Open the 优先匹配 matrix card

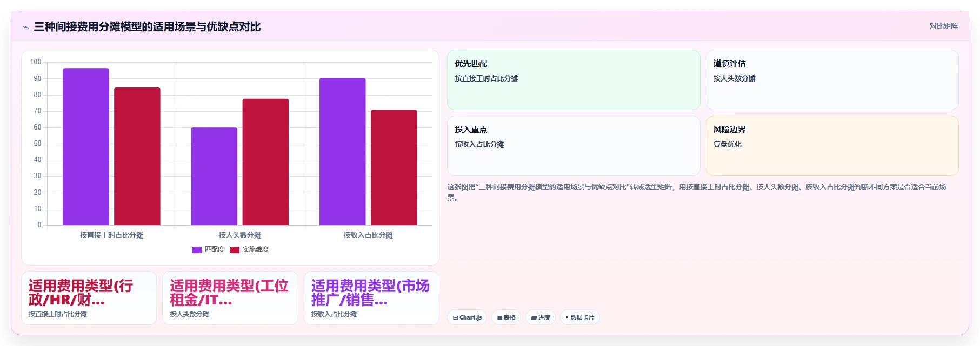tap(574, 80)
